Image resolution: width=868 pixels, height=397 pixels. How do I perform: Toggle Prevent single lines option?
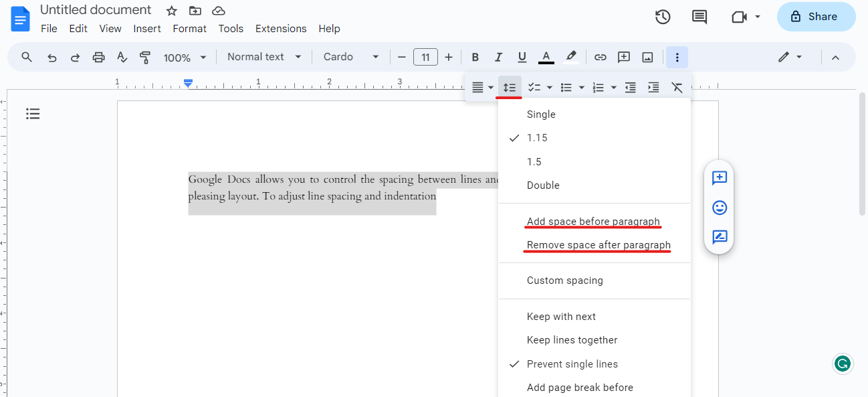pyautogui.click(x=572, y=364)
